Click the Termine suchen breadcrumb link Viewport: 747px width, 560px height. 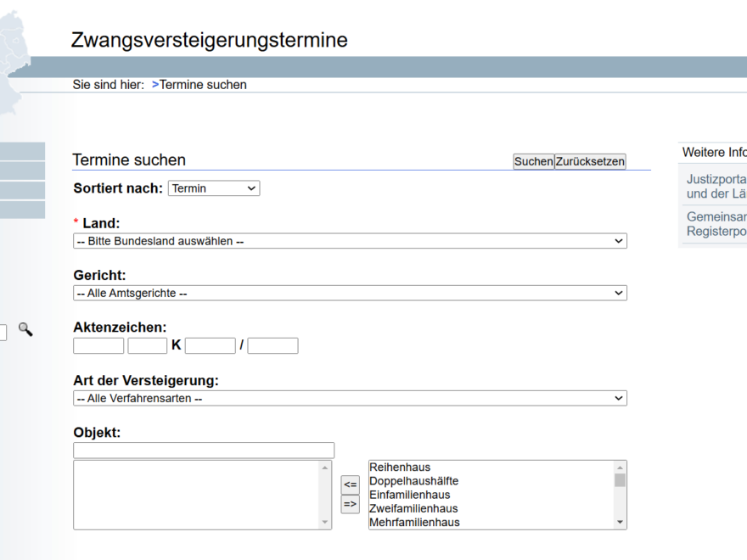tap(203, 85)
